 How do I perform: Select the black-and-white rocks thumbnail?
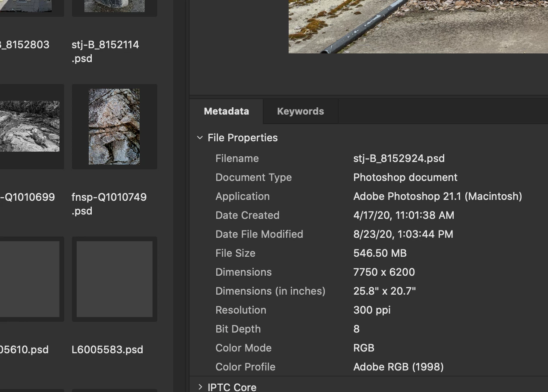click(x=29, y=126)
